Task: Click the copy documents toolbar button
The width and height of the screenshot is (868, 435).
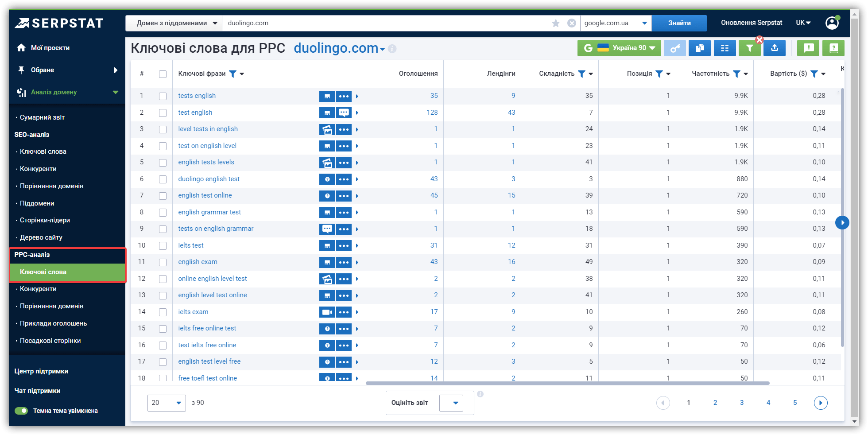Action: (x=700, y=48)
